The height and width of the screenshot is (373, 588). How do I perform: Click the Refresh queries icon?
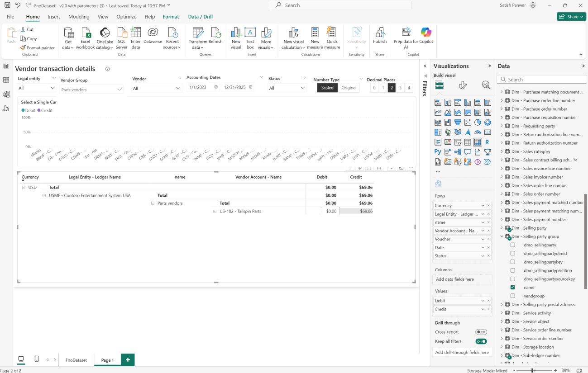(x=215, y=33)
